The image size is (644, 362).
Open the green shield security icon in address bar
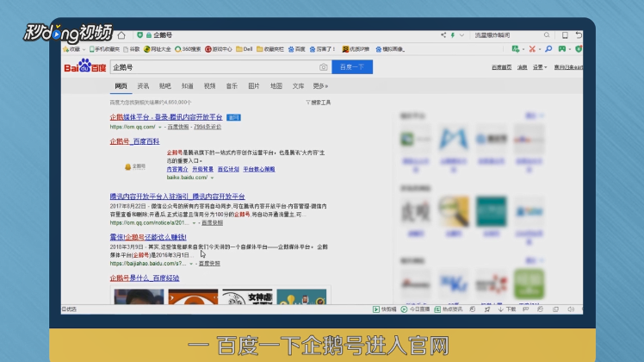tap(139, 35)
